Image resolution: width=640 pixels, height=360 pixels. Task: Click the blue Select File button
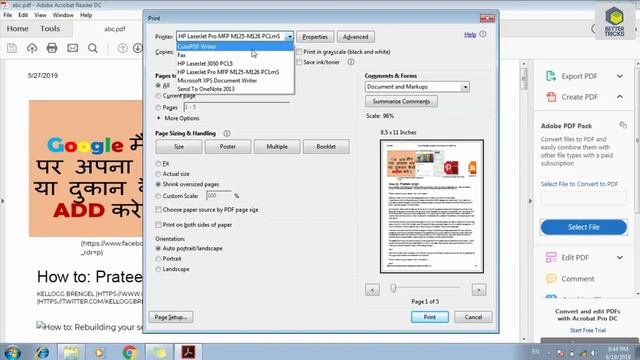click(x=583, y=227)
